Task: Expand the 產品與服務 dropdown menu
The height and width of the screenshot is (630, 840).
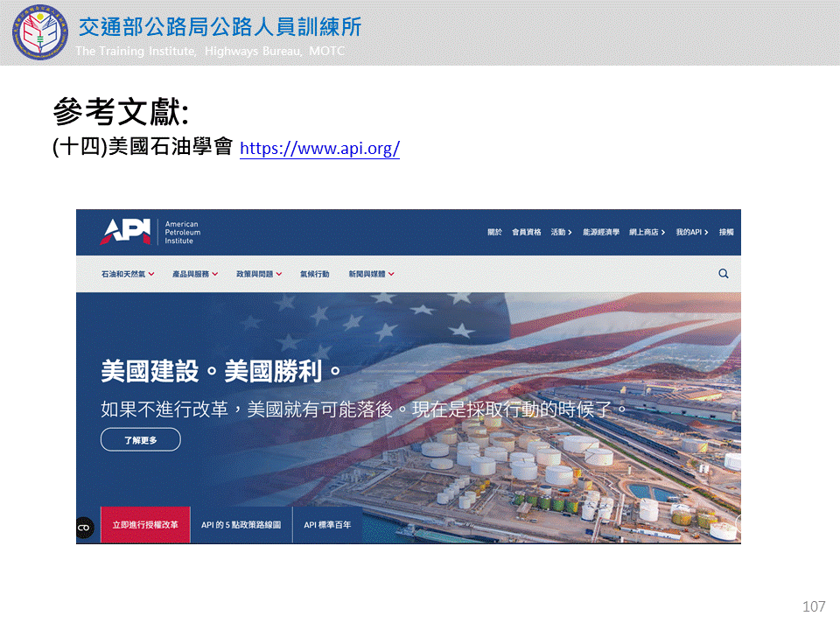Action: pos(195,274)
